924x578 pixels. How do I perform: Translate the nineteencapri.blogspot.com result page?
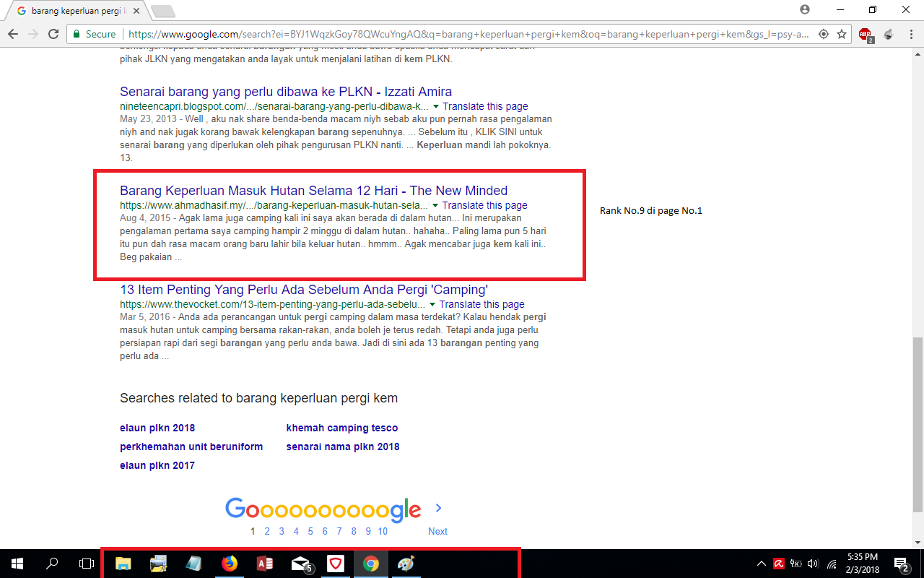pyautogui.click(x=485, y=106)
